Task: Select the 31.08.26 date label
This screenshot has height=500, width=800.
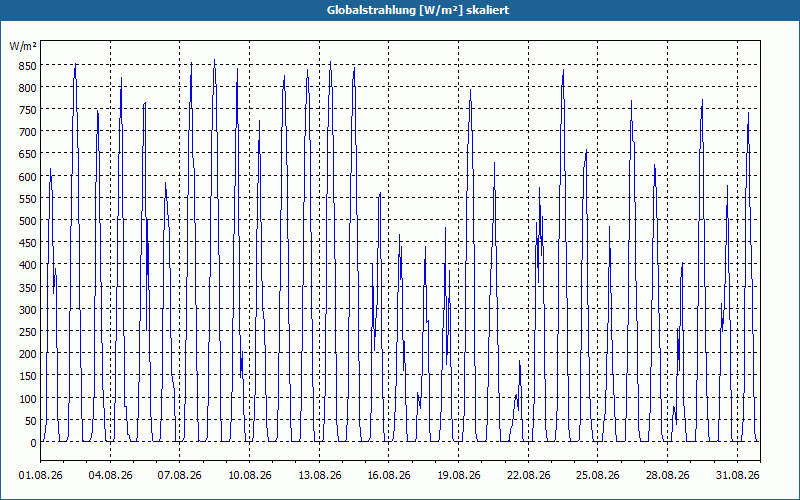Action: tap(737, 475)
